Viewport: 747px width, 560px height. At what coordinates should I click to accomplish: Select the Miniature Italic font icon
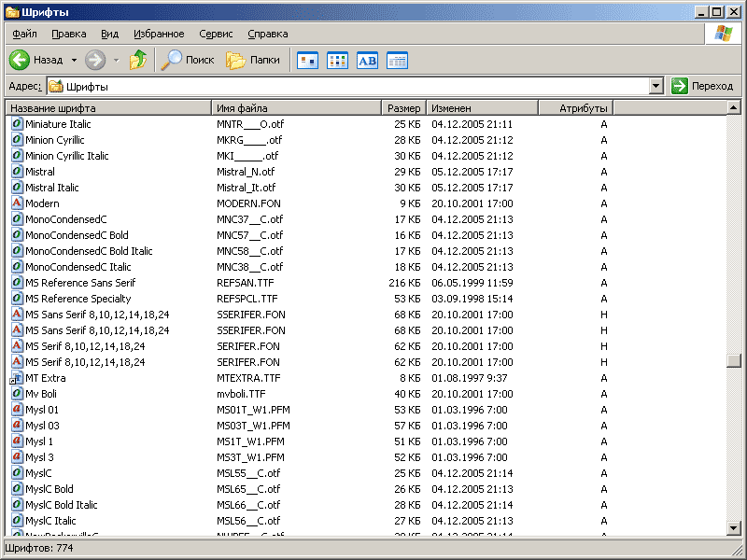click(x=17, y=124)
